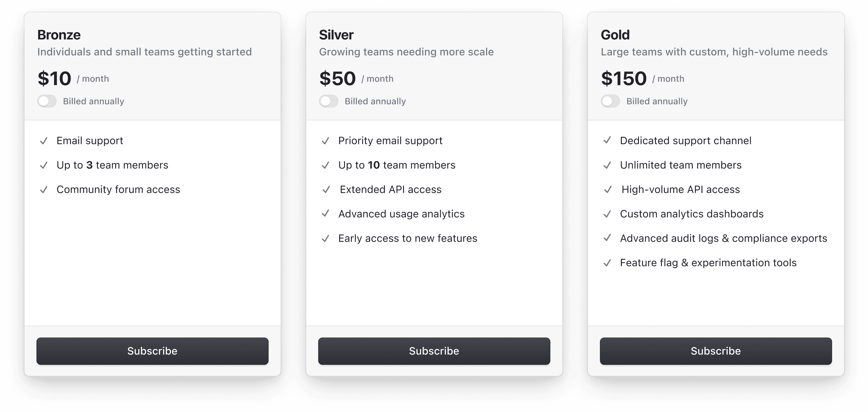Select the checkmark next to Priority email support
868x412 pixels.
pos(326,141)
